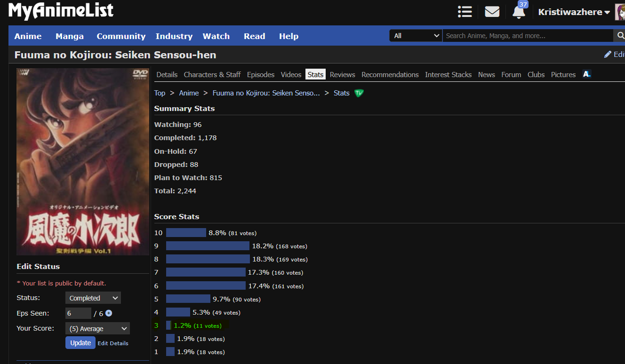Open the Manga menu
625x364 pixels.
pos(69,36)
